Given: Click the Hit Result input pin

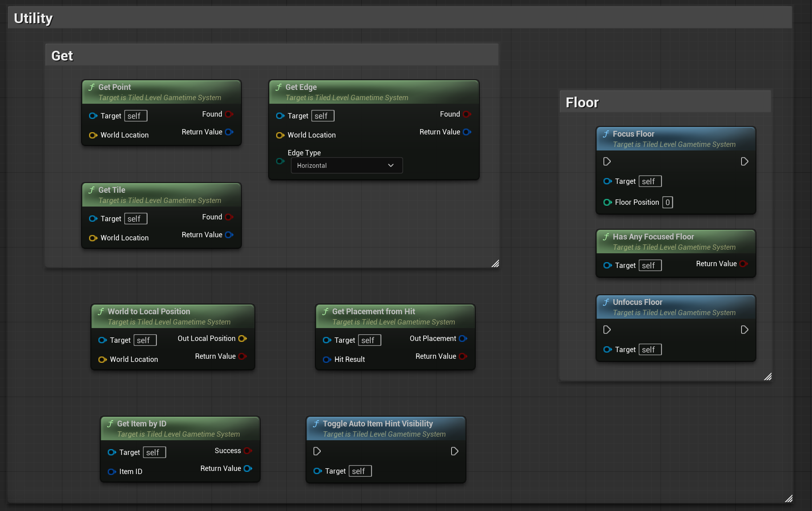Looking at the screenshot, I should pos(327,360).
